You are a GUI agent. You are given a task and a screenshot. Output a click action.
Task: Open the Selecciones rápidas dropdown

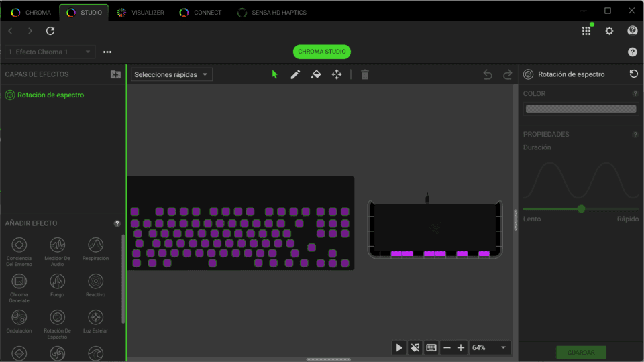click(x=172, y=74)
